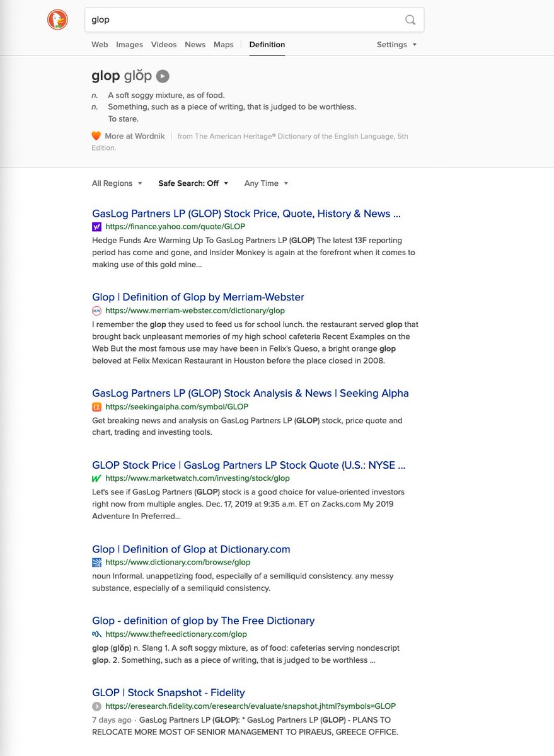
Task: Switch to the News tab
Action: tap(195, 45)
